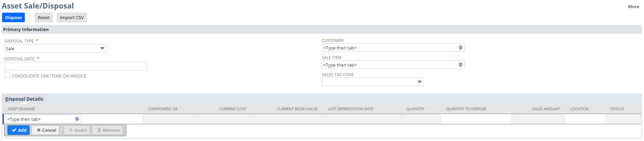Image resolution: width=644 pixels, height=141 pixels.
Task: Type in the Customer field
Action: click(x=388, y=48)
